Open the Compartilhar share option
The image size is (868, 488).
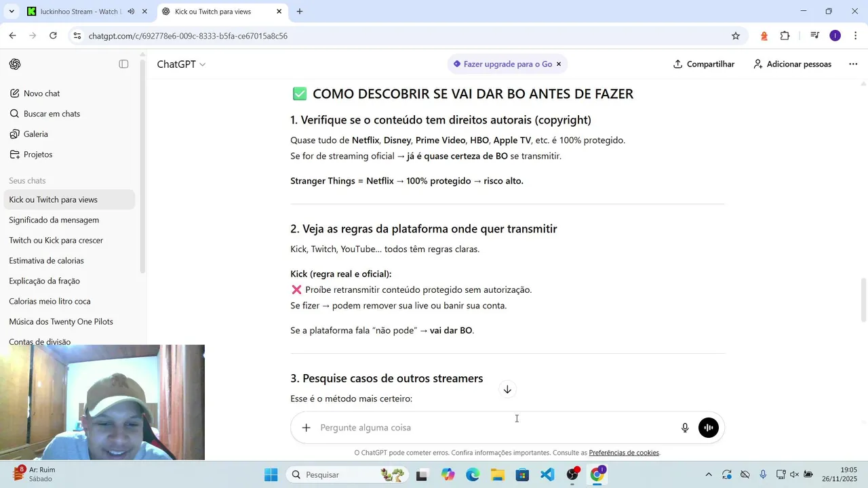click(x=704, y=64)
